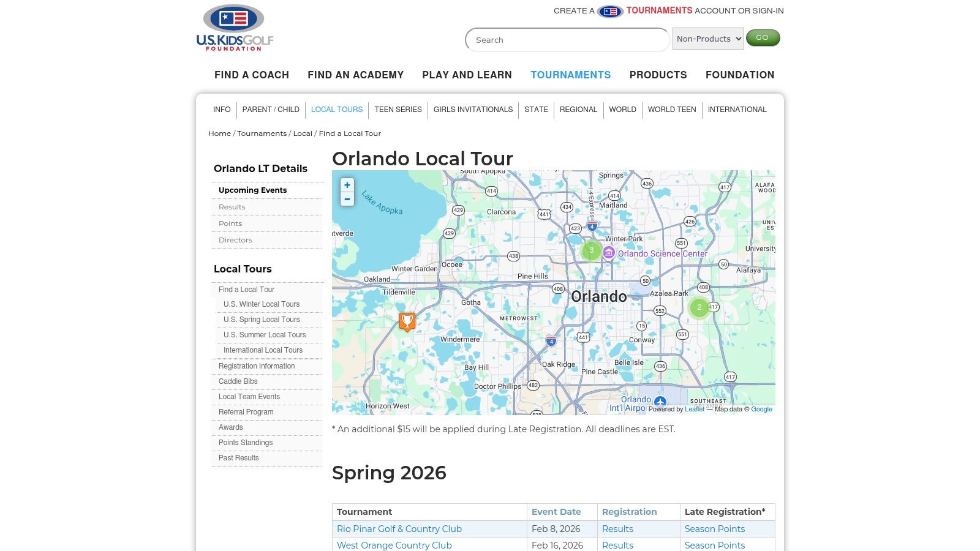
Task: Click the green GO search button
Action: click(763, 38)
